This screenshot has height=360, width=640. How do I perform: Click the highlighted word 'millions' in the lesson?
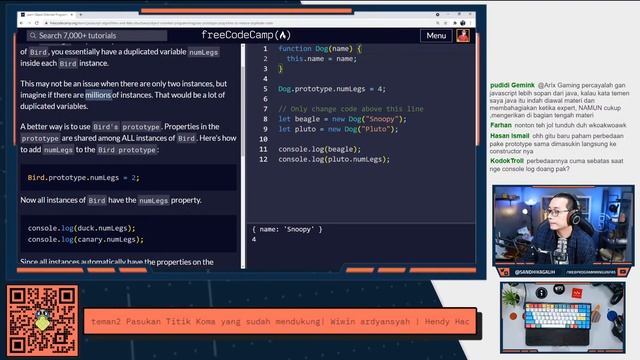click(98, 95)
